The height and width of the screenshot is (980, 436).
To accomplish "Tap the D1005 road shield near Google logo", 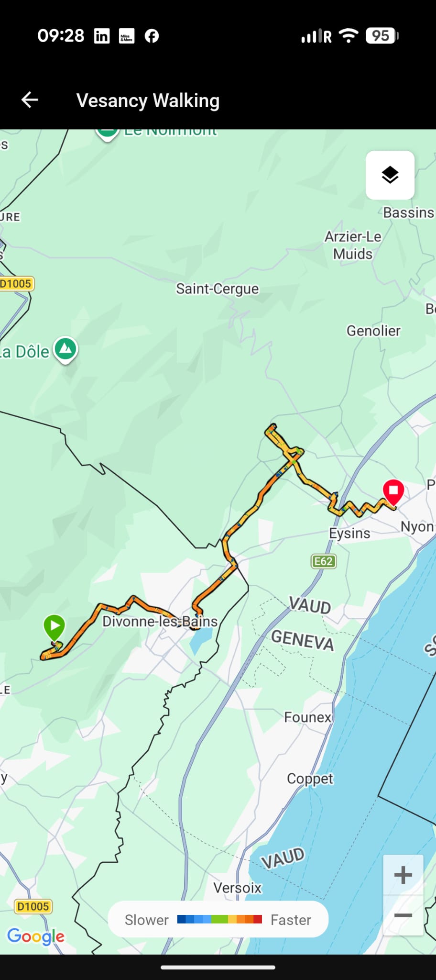I will click(33, 906).
